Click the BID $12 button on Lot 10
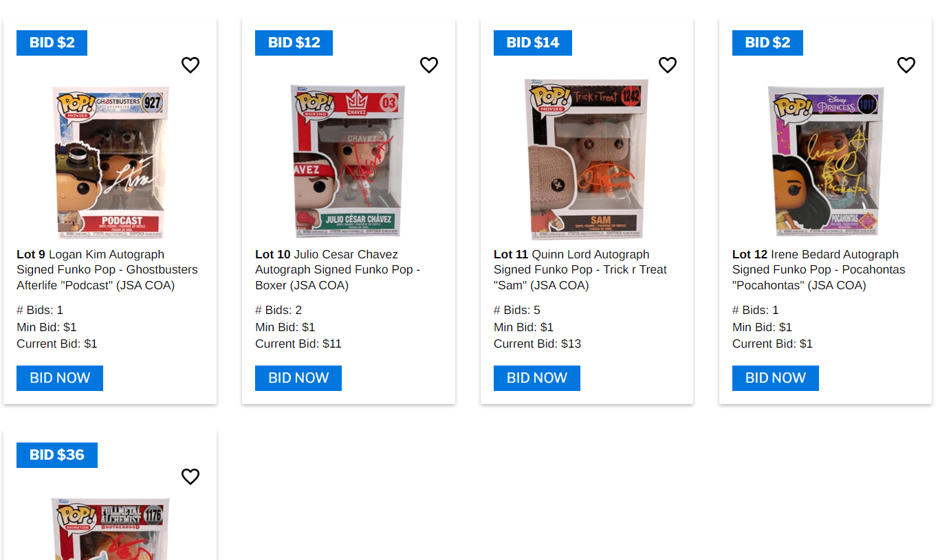The image size is (951, 560). 294,43
